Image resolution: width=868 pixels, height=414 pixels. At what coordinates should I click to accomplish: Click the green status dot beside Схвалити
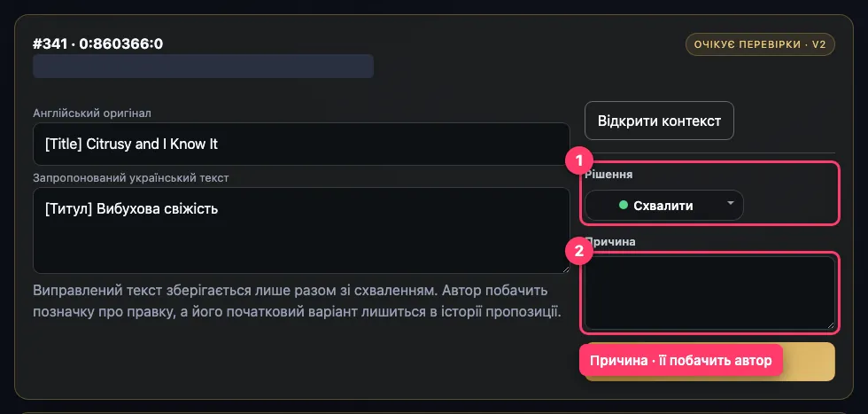coord(623,205)
